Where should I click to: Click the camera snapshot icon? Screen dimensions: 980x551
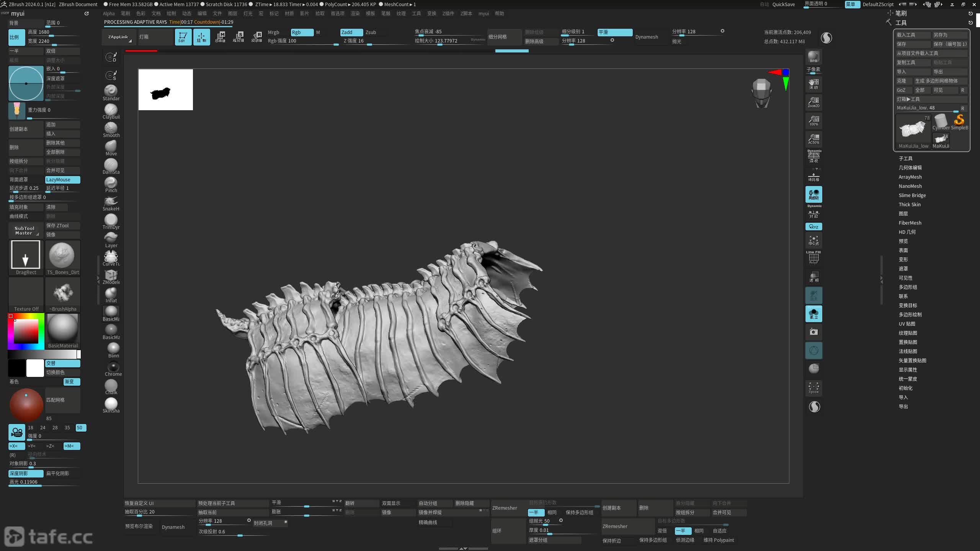813,332
